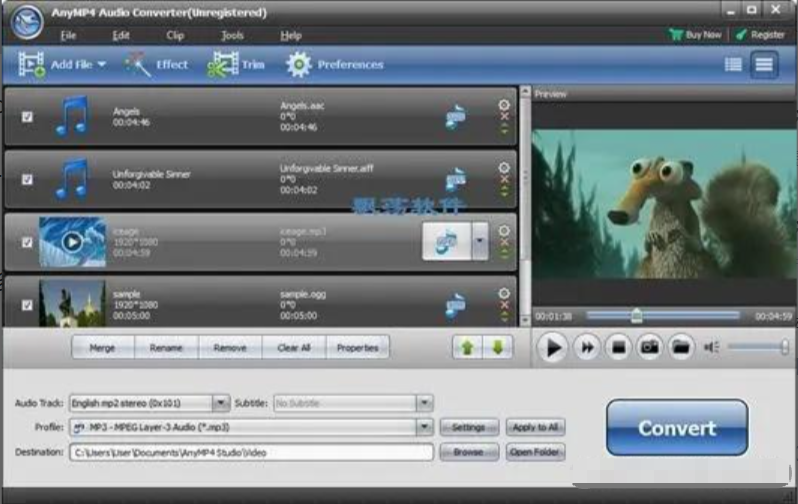Mute the preview volume

[711, 348]
